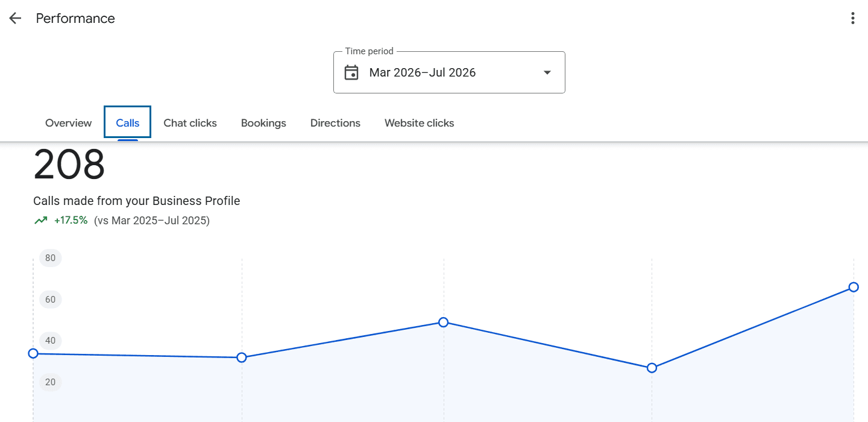Select the second chart data point

point(242,357)
